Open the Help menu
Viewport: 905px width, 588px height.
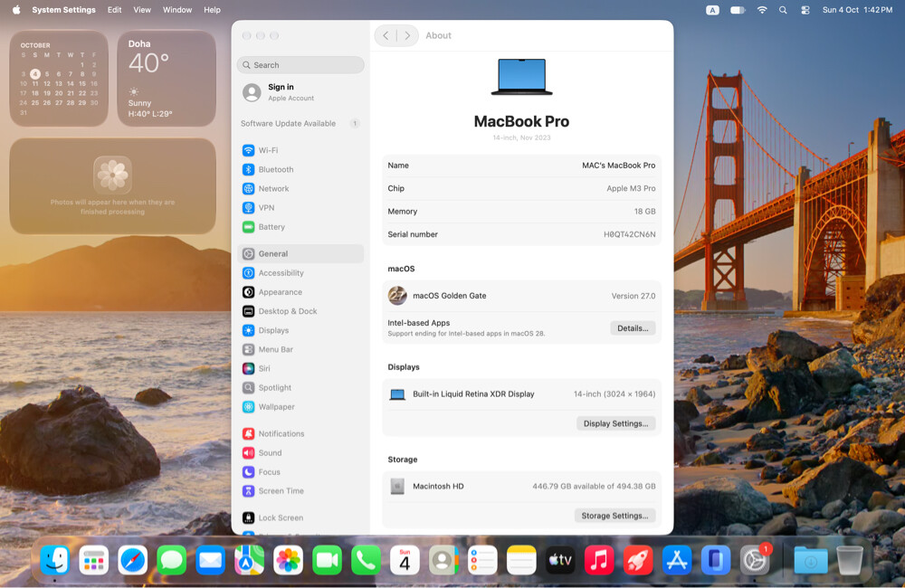[212, 10]
